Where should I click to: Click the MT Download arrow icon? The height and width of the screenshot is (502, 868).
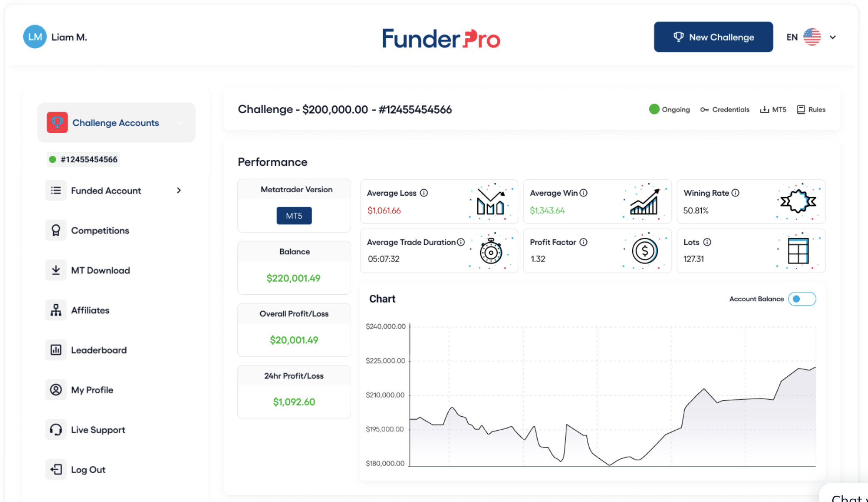pyautogui.click(x=56, y=270)
